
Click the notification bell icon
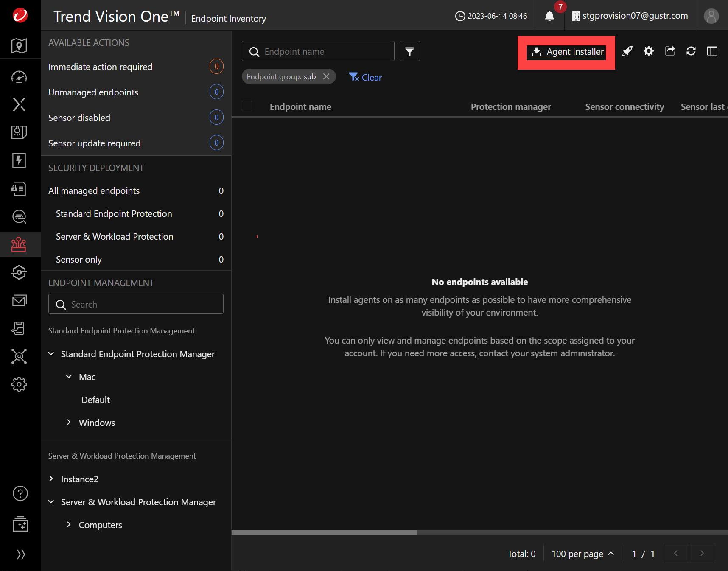[549, 16]
